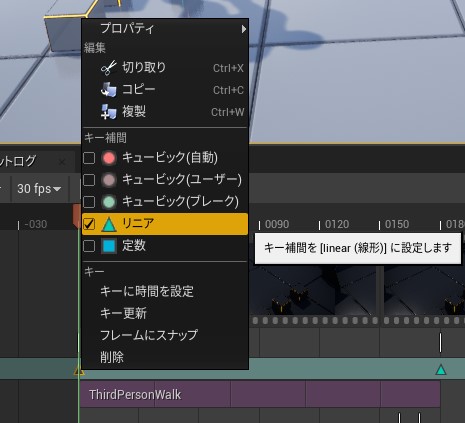
Task: Check the キュービック(ユーザー) checkbox
Action: click(x=89, y=180)
